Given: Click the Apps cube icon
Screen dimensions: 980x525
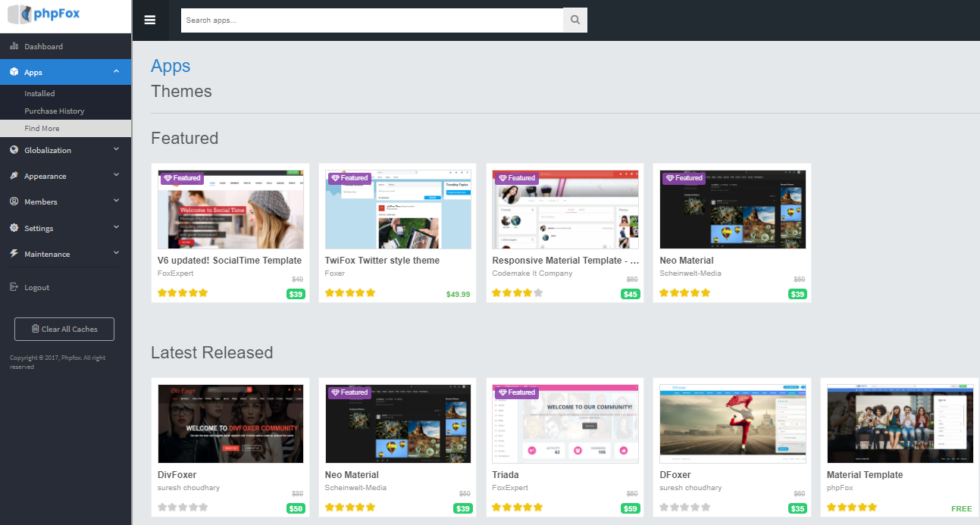Looking at the screenshot, I should point(14,72).
